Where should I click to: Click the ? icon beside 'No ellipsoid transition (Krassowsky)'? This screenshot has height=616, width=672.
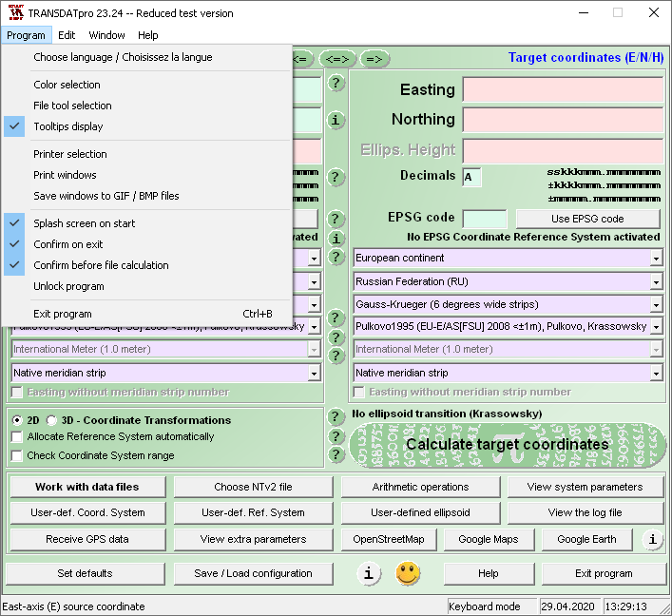tap(336, 416)
